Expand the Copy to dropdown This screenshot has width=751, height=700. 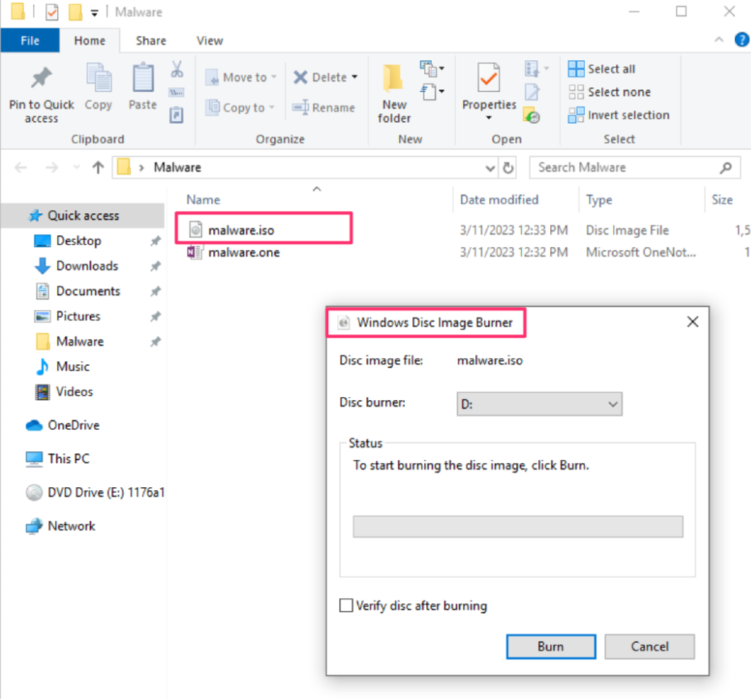click(x=272, y=107)
